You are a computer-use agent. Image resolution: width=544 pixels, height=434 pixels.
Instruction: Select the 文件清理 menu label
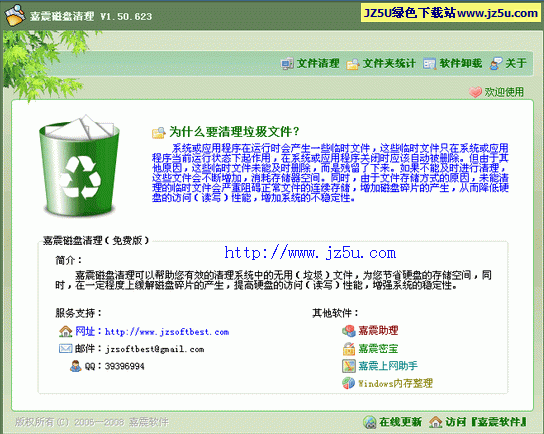pos(318,63)
